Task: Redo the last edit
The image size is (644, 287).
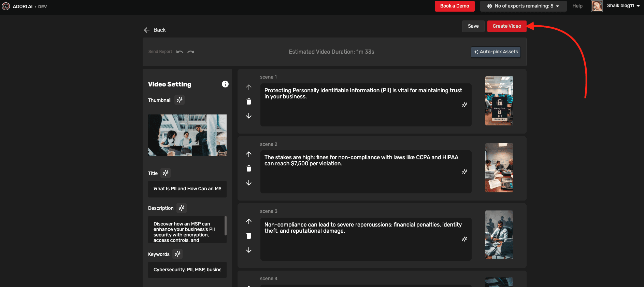Action: pos(191,52)
